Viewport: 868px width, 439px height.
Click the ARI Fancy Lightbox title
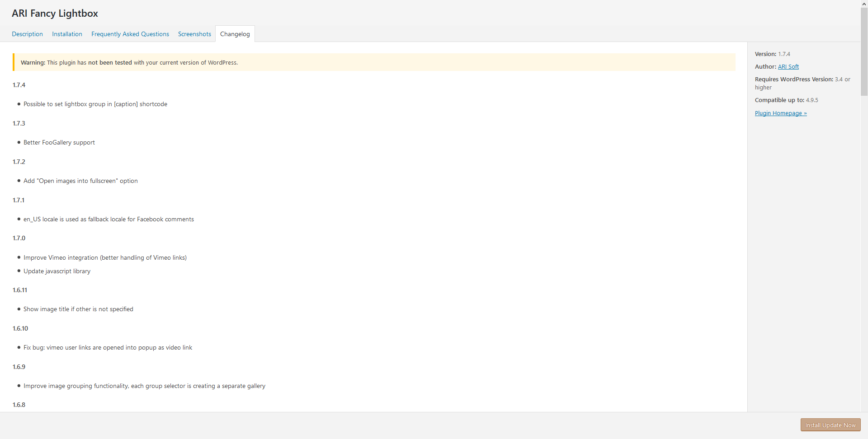point(55,14)
